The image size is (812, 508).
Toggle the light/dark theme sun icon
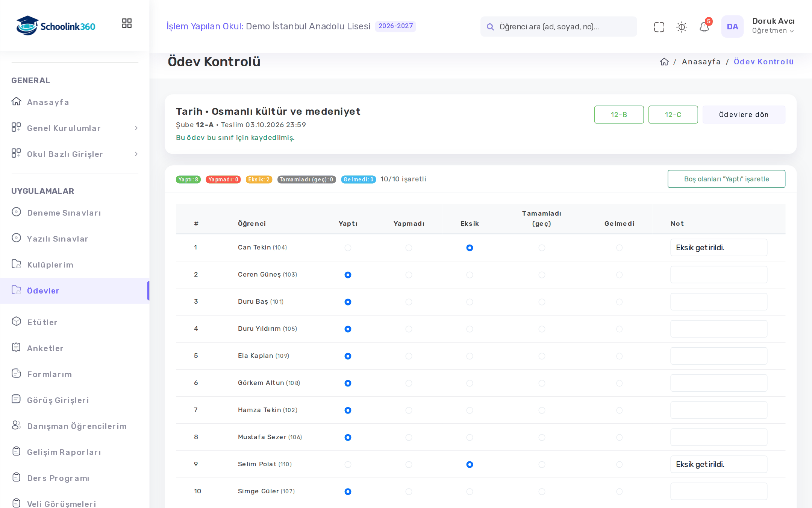(682, 27)
